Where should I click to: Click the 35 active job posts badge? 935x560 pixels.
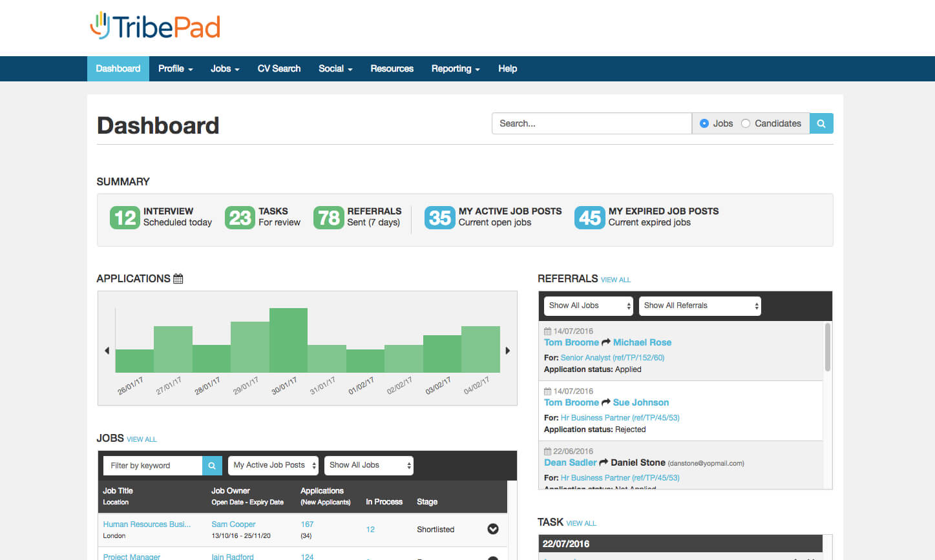click(x=439, y=218)
